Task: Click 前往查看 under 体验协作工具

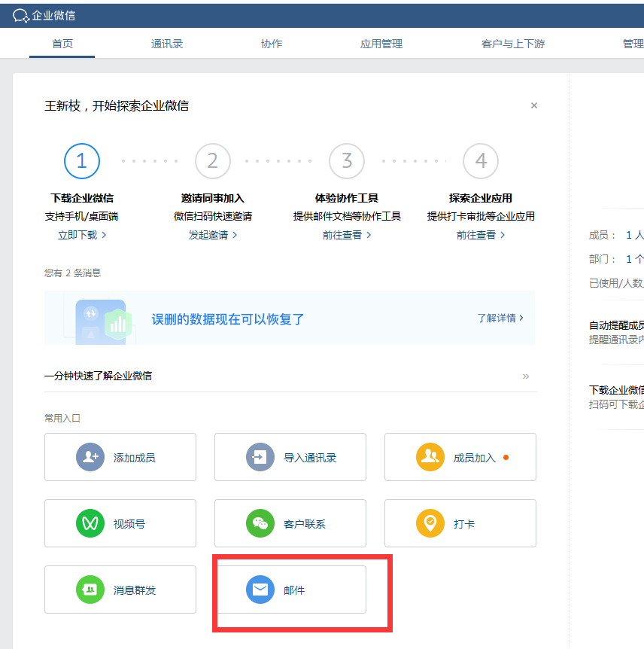Action: [x=347, y=235]
